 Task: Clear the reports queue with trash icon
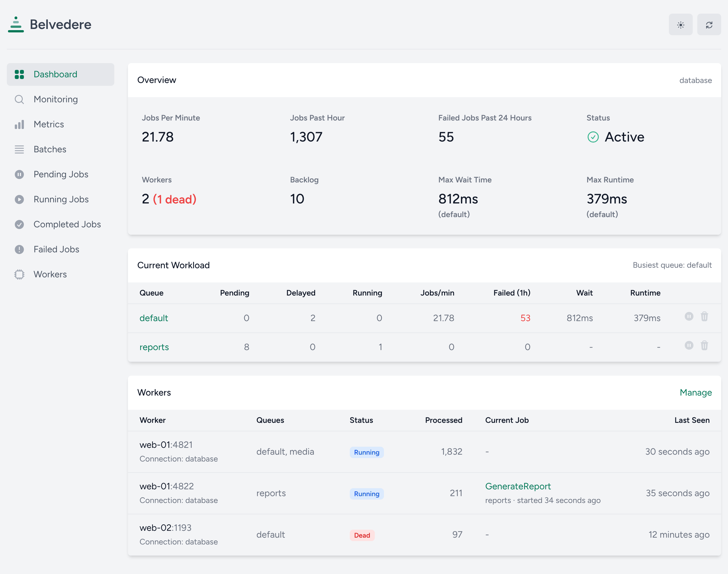pyautogui.click(x=704, y=345)
